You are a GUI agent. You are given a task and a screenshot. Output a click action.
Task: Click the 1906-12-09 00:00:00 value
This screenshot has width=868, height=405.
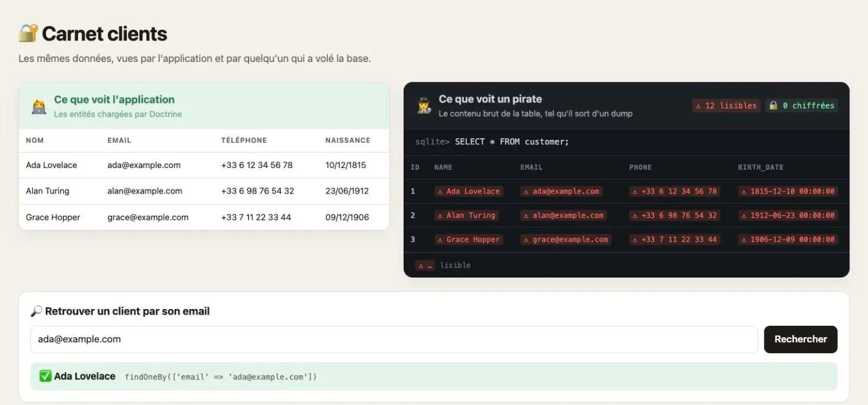click(x=788, y=239)
